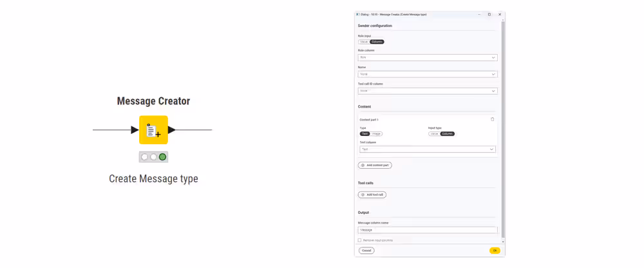Screen dimensions: 644x268
Task: Click the Message column name input field
Action: pyautogui.click(x=428, y=230)
